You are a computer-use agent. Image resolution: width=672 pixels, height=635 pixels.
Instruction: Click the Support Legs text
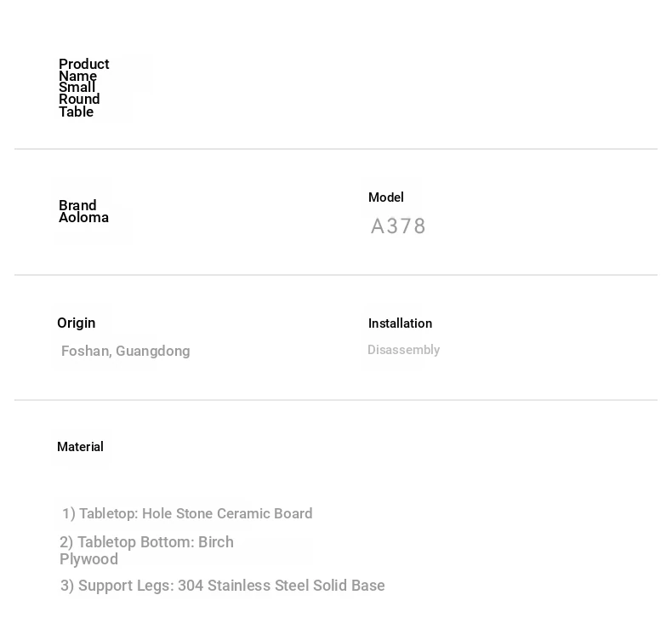click(x=117, y=586)
